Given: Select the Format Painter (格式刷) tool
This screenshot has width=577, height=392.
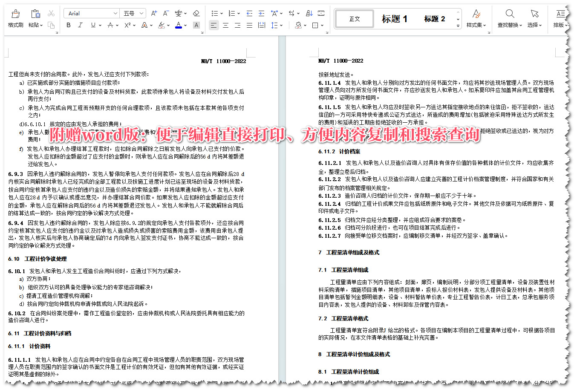Looking at the screenshot, I should (15, 18).
